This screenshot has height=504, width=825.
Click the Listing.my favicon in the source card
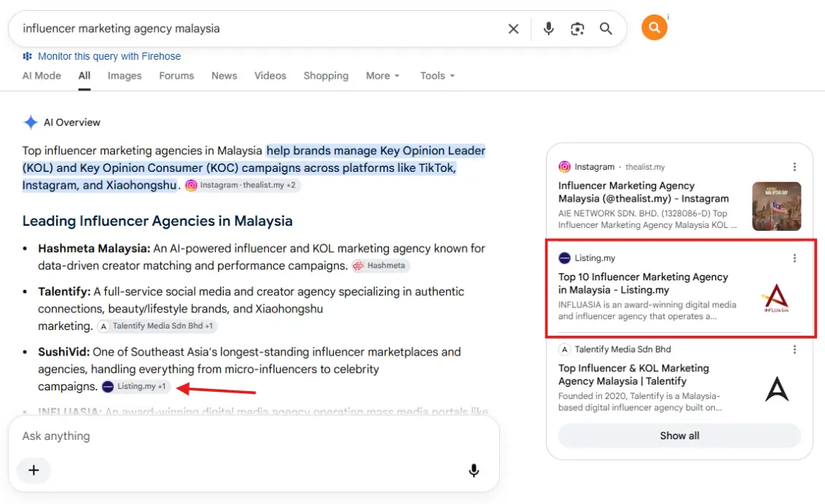(565, 258)
